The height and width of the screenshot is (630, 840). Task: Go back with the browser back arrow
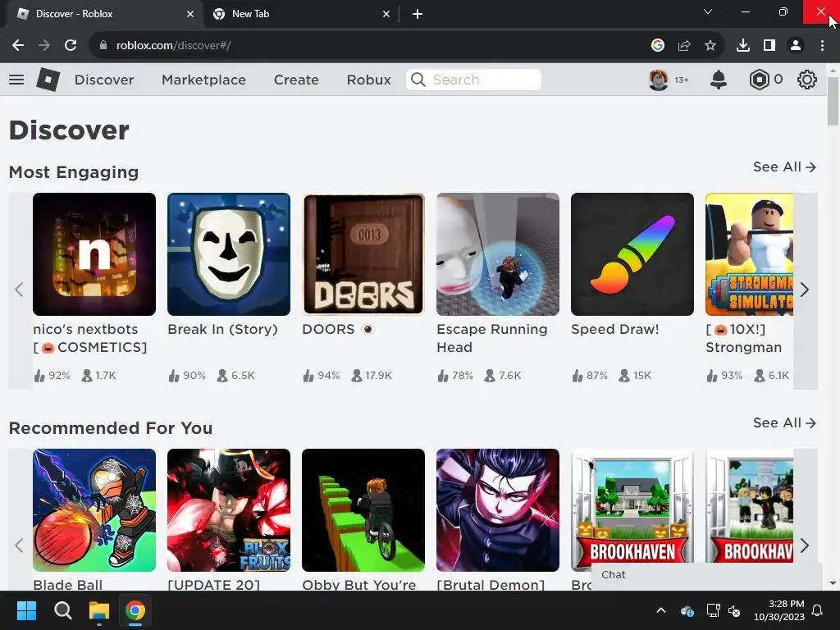pyautogui.click(x=18, y=46)
